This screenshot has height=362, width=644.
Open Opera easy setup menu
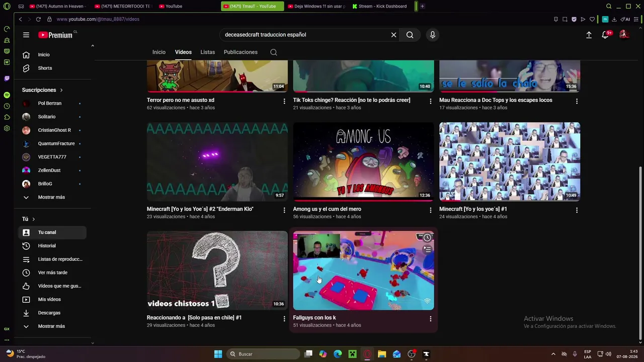pos(636,19)
